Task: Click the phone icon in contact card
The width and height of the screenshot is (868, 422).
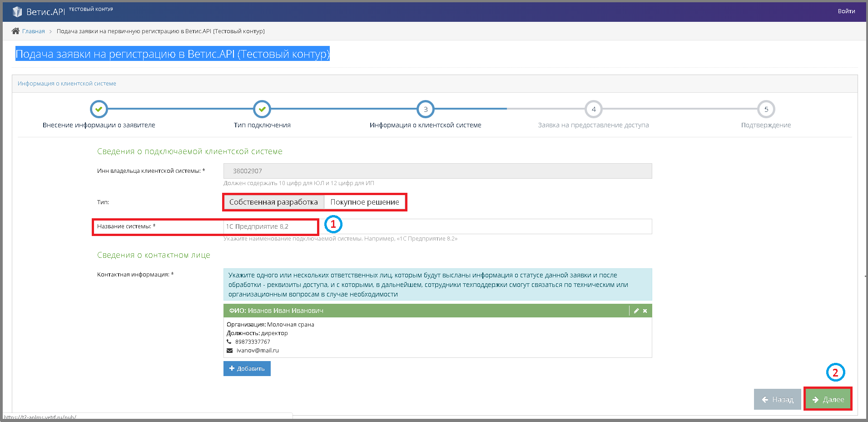Action: pos(229,342)
